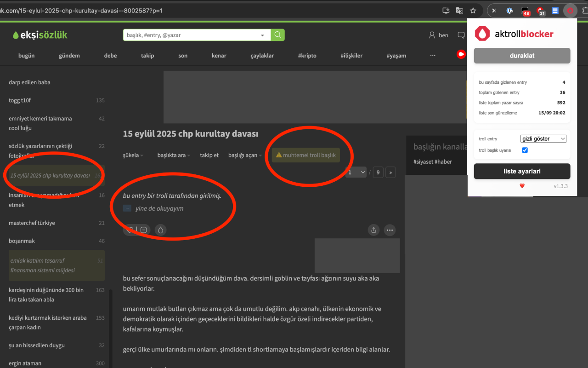This screenshot has width=588, height=368.
Task: Click the heart icon in aktrollblocker popup
Action: click(522, 185)
